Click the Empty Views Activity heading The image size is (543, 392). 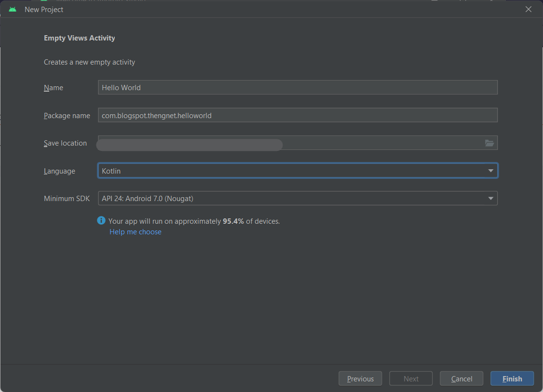coord(79,38)
